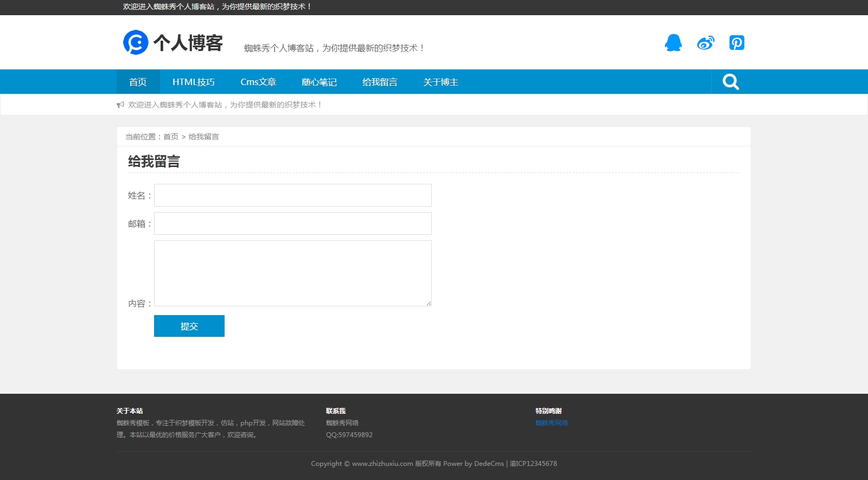Open the 关于博主 page
This screenshot has width=868, height=480.
tap(441, 82)
